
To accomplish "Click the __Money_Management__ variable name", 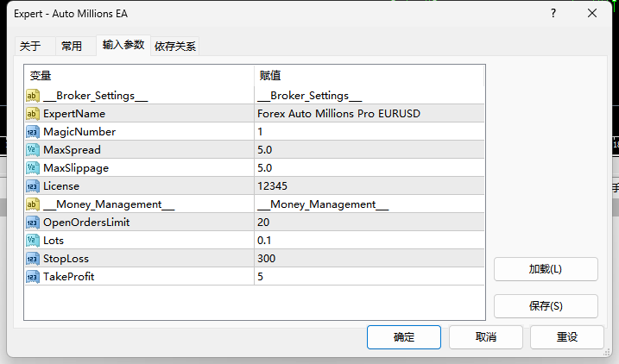I will coord(109,204).
